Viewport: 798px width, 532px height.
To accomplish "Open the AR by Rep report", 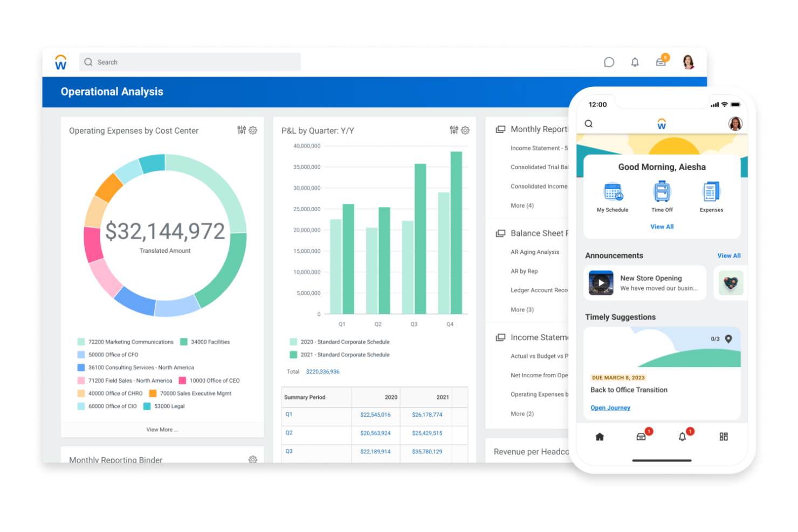I will coord(524,271).
